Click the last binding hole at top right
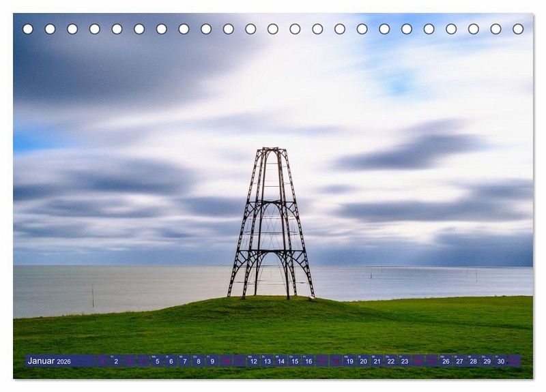Viewport: 546px width, 392px height. pyautogui.click(x=518, y=29)
